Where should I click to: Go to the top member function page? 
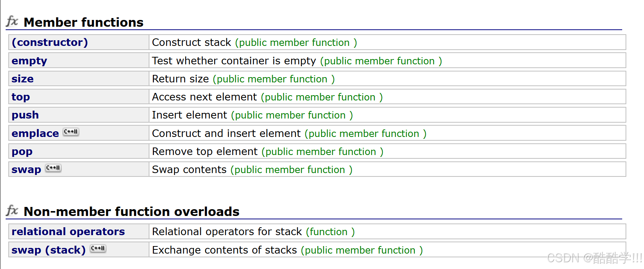tap(21, 97)
